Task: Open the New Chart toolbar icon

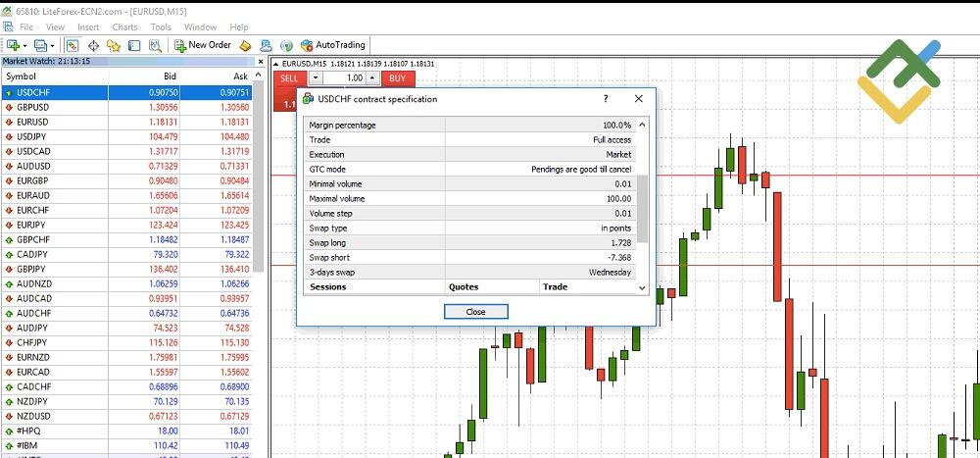Action: pos(13,45)
